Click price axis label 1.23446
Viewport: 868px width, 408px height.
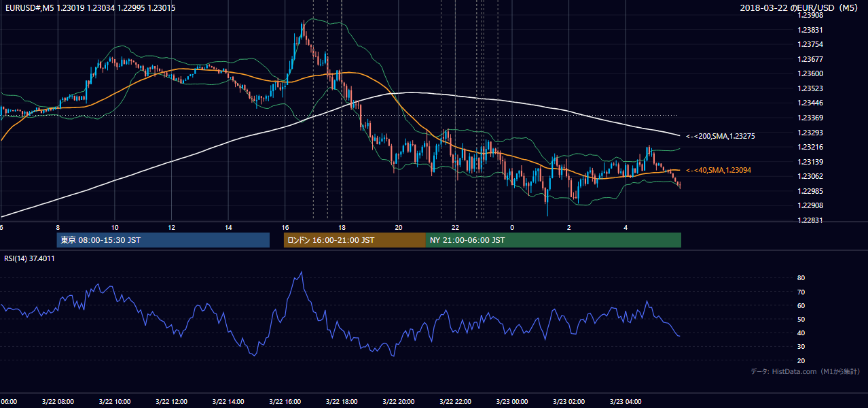tap(810, 103)
